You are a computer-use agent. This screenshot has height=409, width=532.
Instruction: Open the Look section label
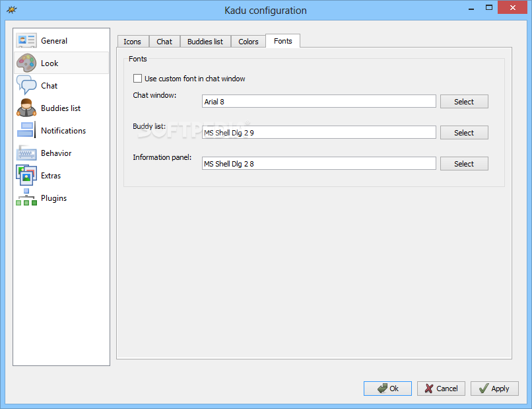tap(50, 63)
